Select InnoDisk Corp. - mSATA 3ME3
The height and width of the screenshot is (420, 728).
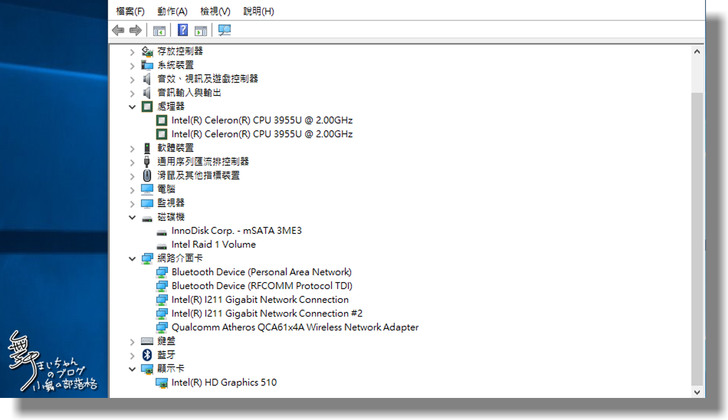pos(236,231)
